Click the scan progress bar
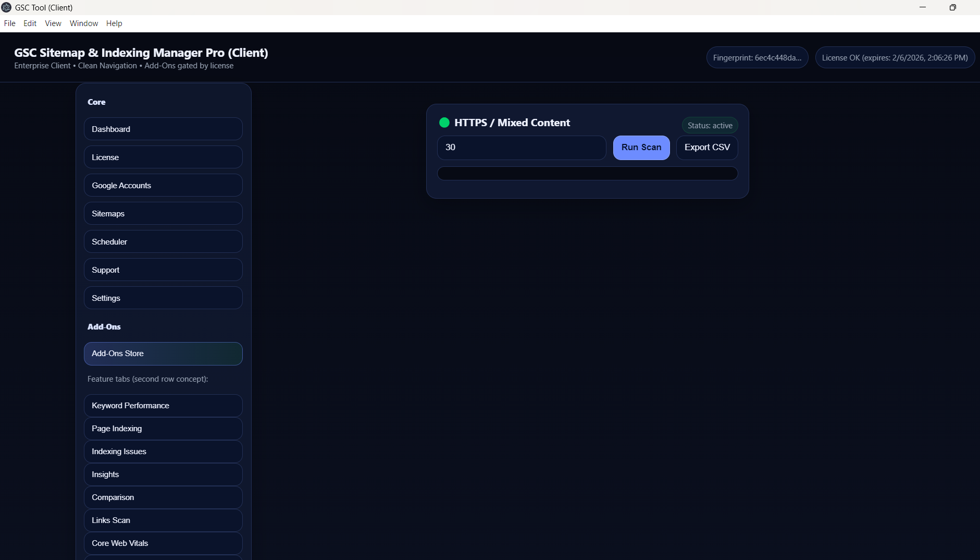980x560 pixels. 587,173
